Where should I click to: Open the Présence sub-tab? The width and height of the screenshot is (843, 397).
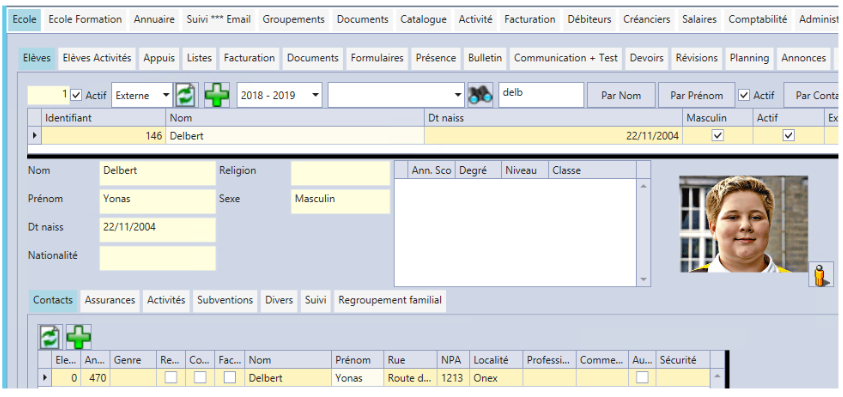click(436, 58)
